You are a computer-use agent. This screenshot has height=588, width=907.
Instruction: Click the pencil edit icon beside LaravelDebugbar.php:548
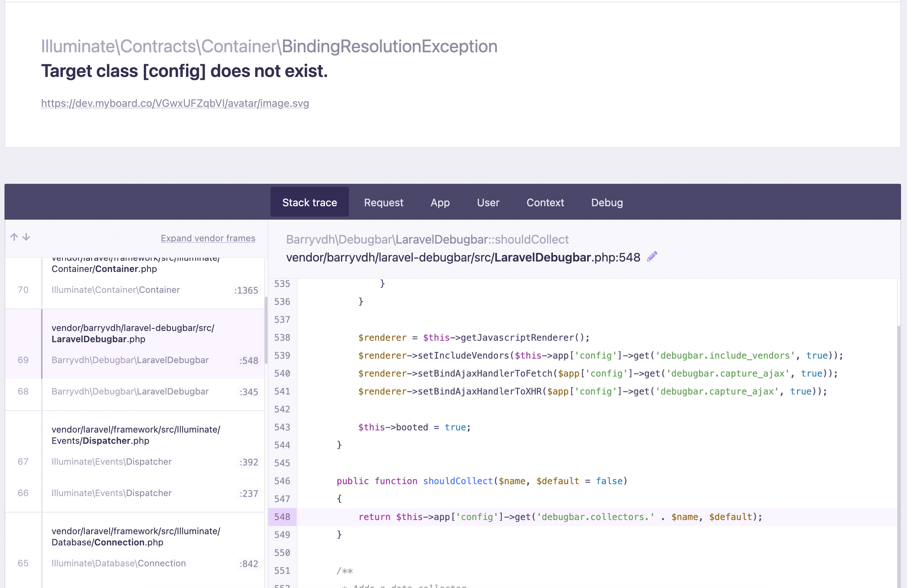651,257
